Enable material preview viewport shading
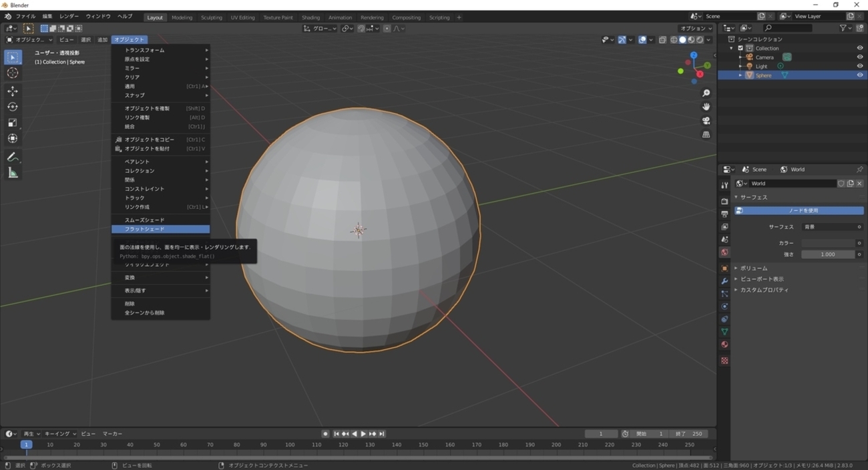Screen dimensions: 868x470 (x=691, y=40)
